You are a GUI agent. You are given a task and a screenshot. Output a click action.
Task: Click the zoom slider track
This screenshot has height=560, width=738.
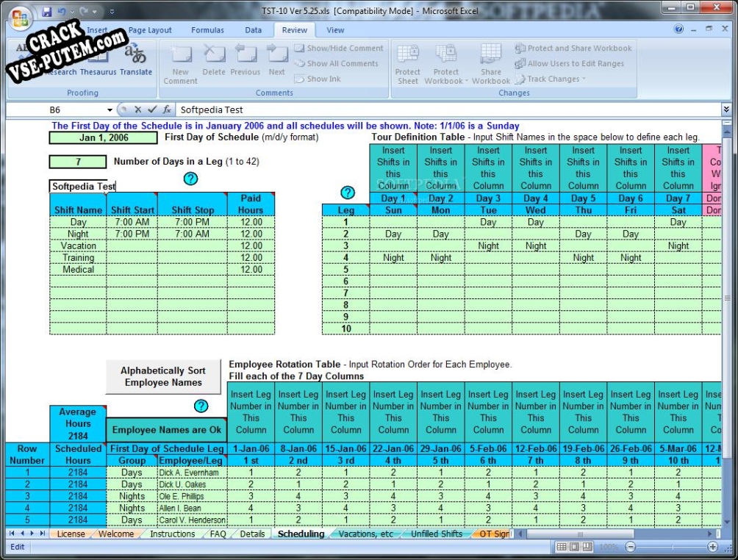pos(672,547)
